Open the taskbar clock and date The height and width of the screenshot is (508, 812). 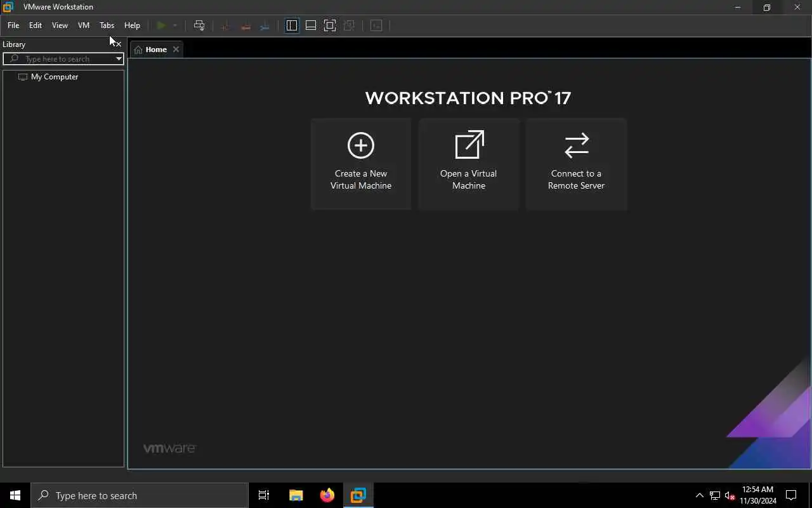click(758, 495)
